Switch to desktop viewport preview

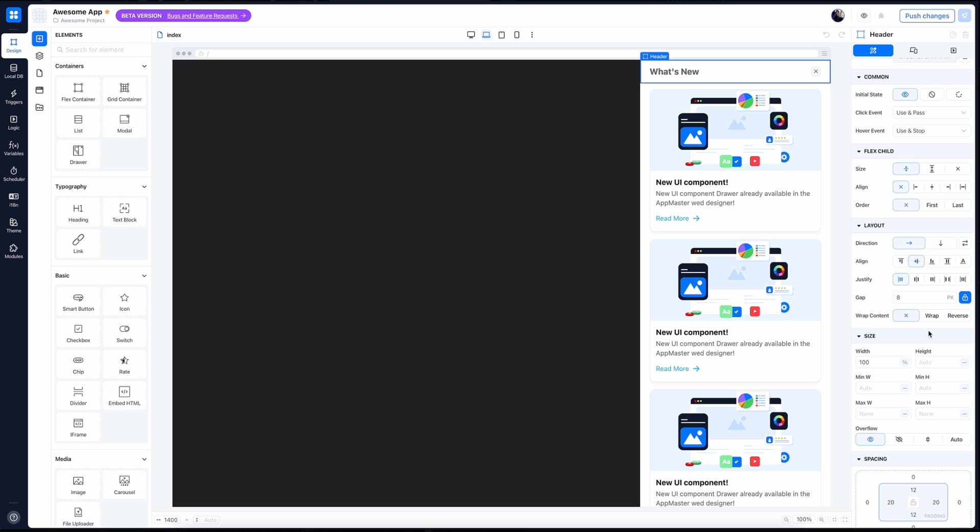point(471,35)
